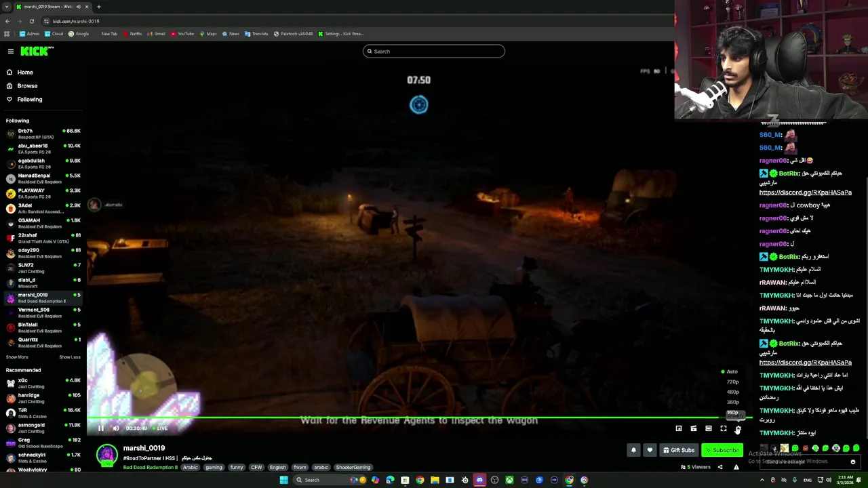Viewport: 868px width, 488px height.
Task: Select the ShooterGaming tag
Action: [x=353, y=467]
